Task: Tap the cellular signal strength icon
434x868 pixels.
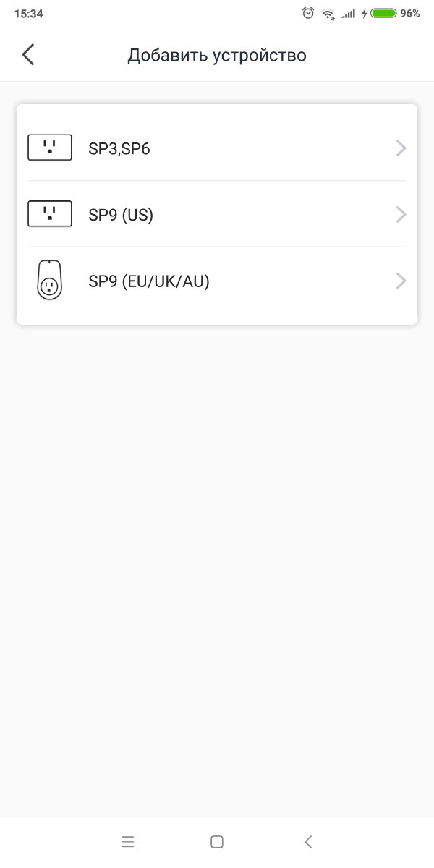Action: [x=348, y=13]
